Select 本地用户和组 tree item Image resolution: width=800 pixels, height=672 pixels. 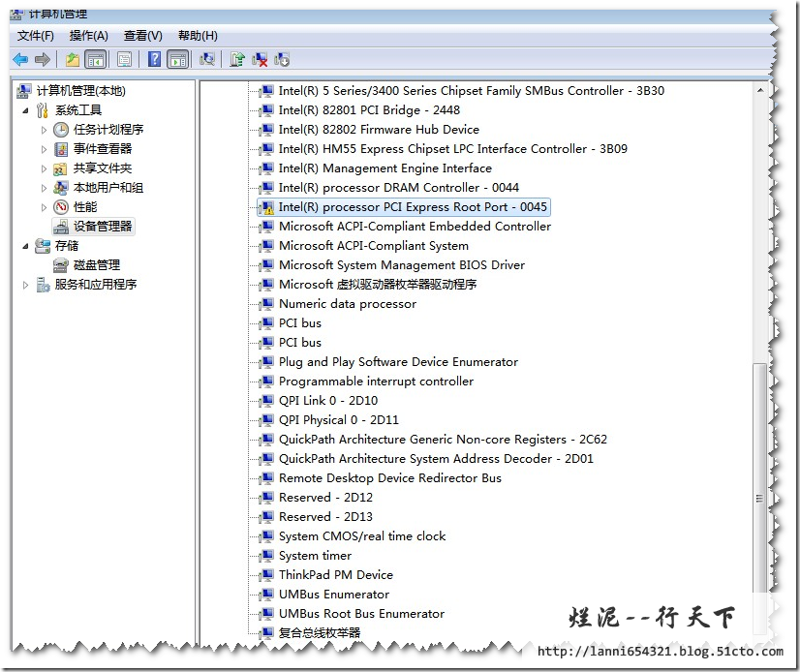108,188
